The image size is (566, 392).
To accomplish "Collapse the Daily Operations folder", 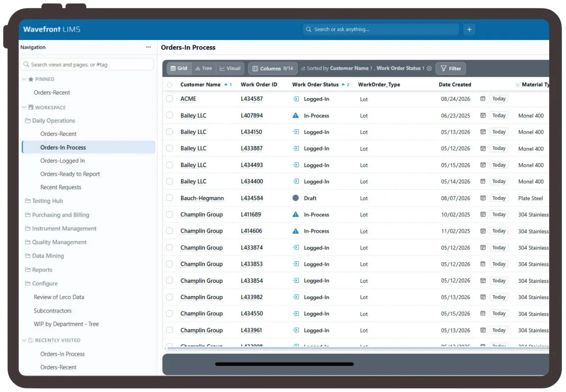I will point(50,121).
